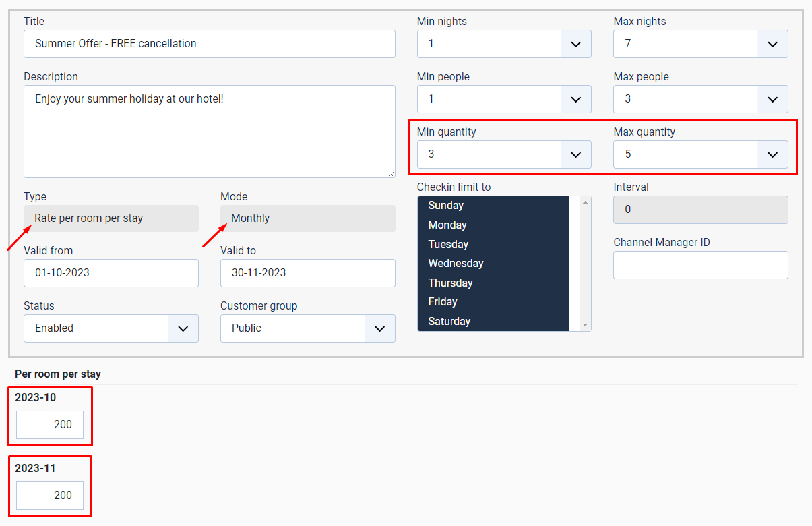This screenshot has height=526, width=812.
Task: Open the Valid from date field
Action: coord(111,273)
